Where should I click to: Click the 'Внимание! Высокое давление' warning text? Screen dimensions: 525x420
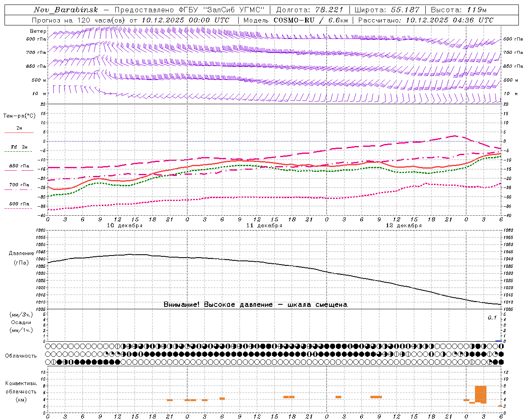point(218,305)
